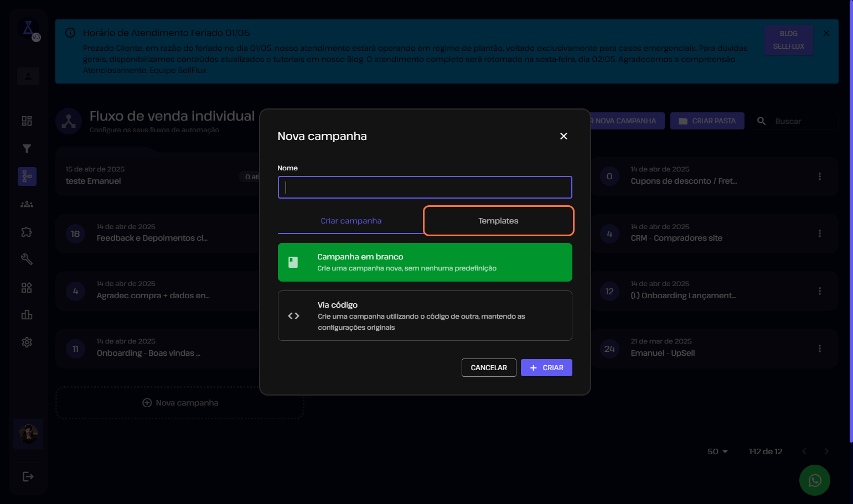Open the settings gear icon in sidebar
853x504 pixels.
click(x=27, y=342)
